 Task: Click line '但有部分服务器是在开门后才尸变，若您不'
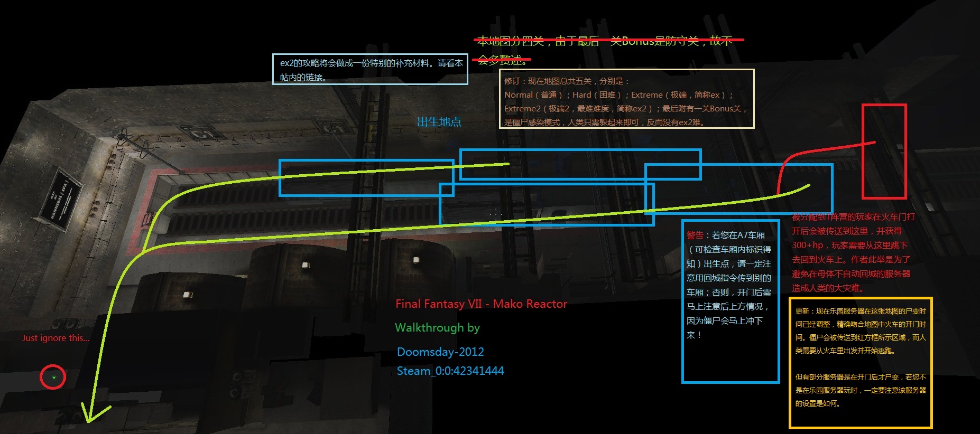pyautogui.click(x=861, y=377)
